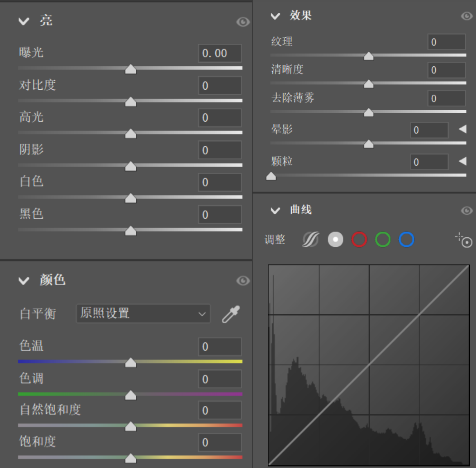The image size is (476, 468).
Task: Click the 曝光 slider handle
Action: (x=131, y=69)
